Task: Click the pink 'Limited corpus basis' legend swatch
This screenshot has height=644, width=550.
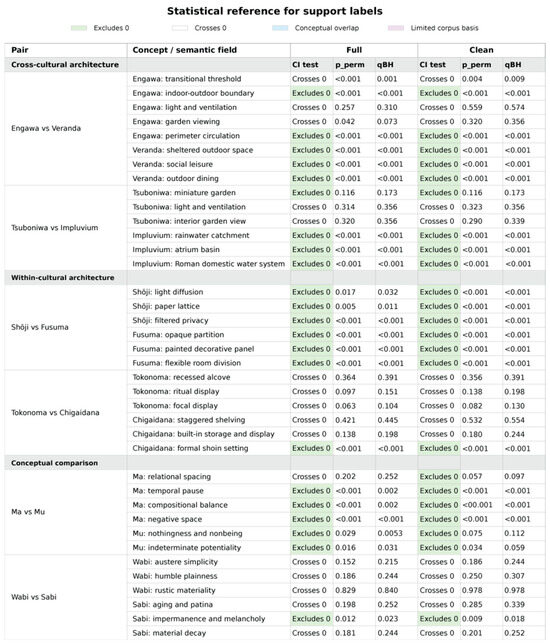Action: pyautogui.click(x=396, y=28)
